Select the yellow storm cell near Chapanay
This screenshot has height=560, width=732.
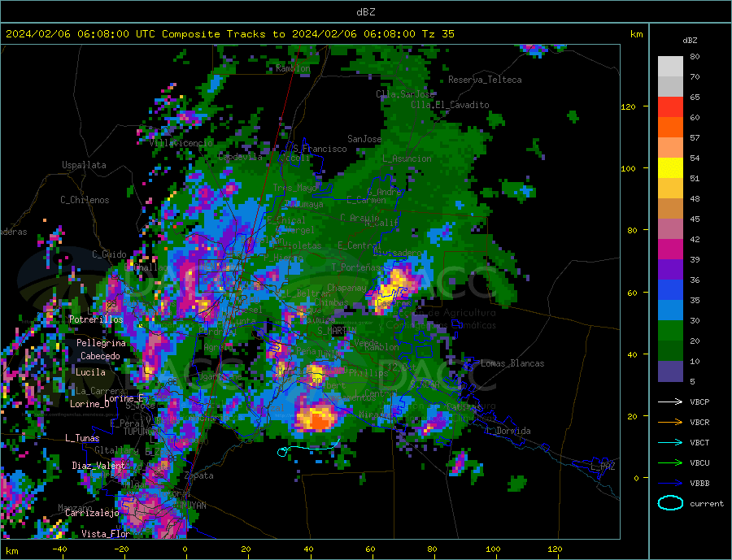pyautogui.click(x=391, y=289)
